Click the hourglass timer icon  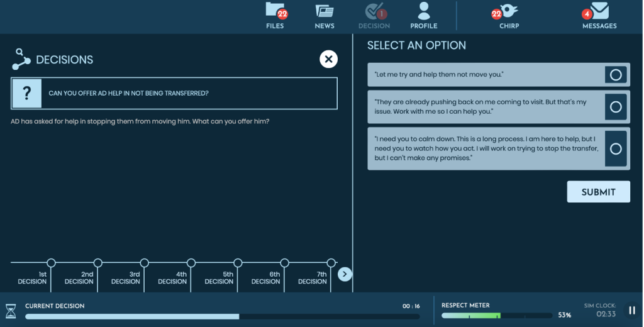[x=11, y=311]
